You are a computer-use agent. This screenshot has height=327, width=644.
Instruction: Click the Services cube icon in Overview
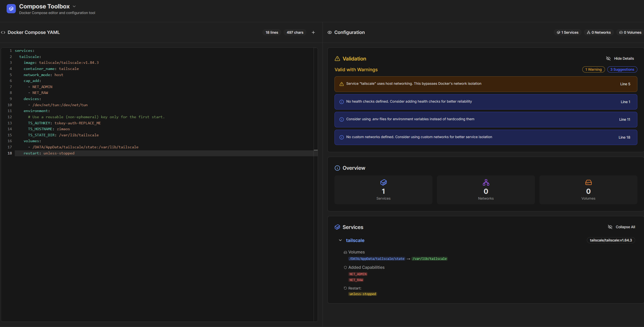point(383,182)
